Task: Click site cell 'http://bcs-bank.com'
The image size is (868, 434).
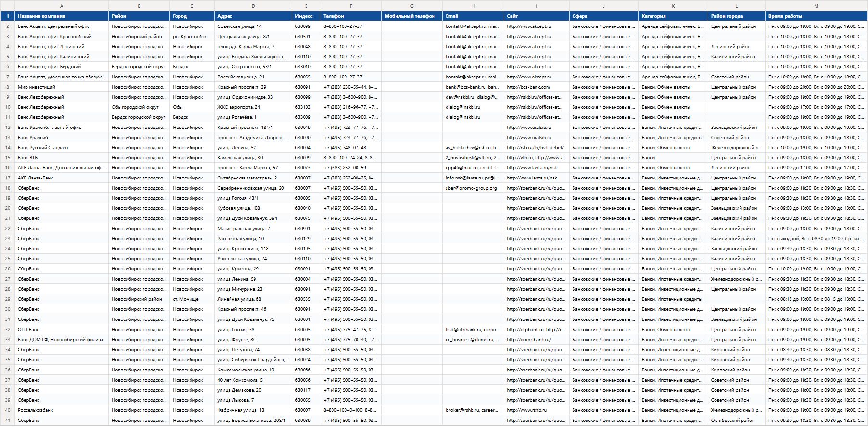Action: pos(536,87)
